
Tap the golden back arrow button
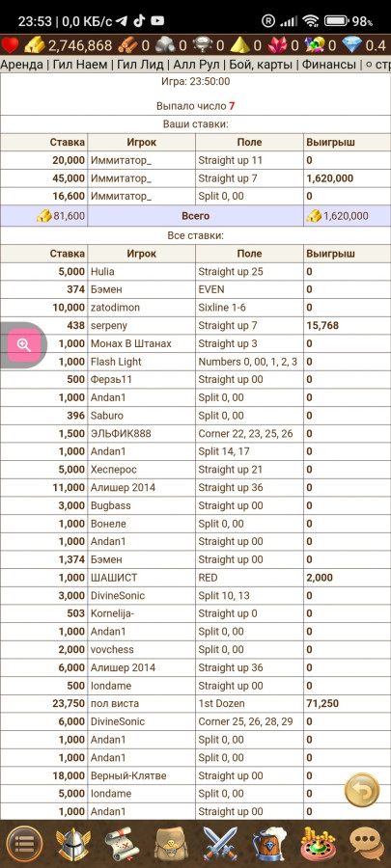[x=362, y=790]
